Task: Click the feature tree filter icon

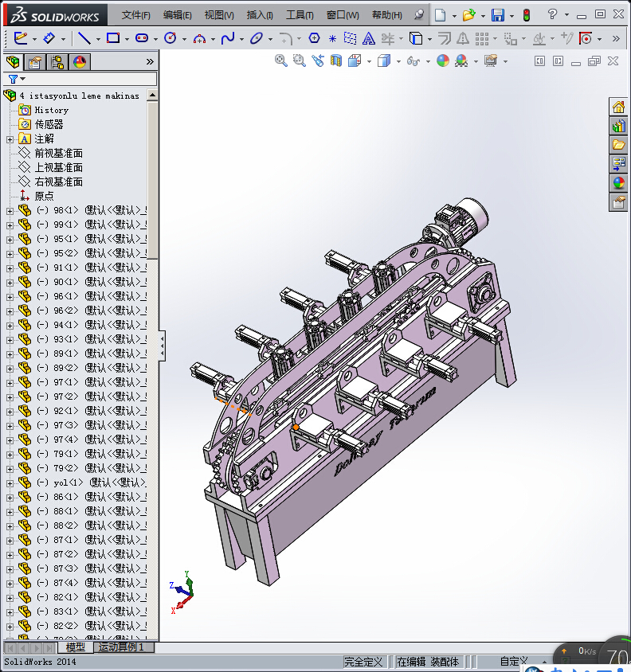Action: coord(13,79)
